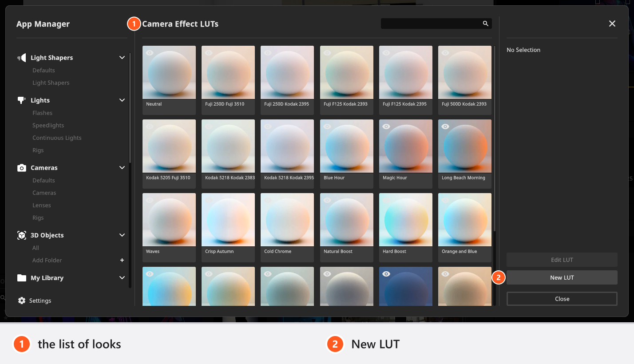Toggle eye icon on Fuji 250D Fuji 3510
634x364 pixels.
point(209,53)
